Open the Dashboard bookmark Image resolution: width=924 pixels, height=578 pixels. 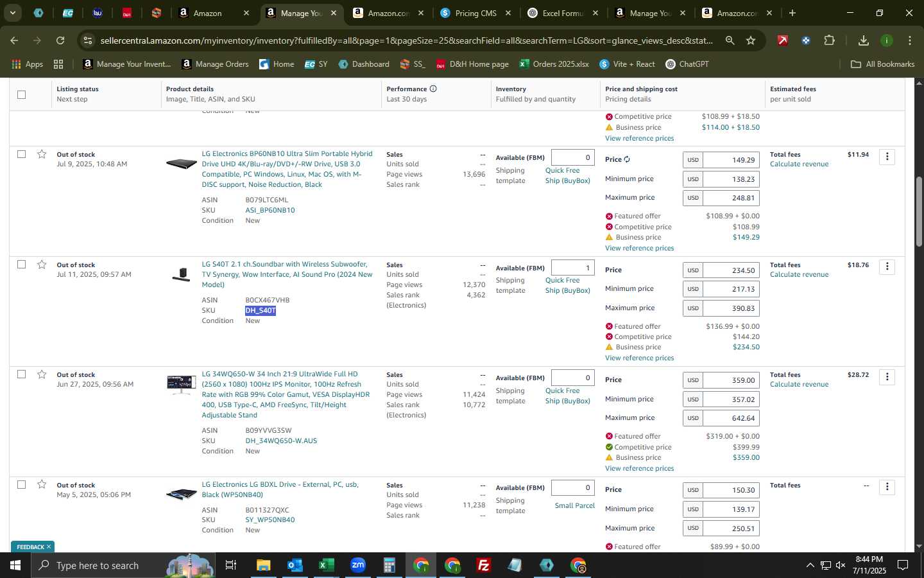pos(364,64)
